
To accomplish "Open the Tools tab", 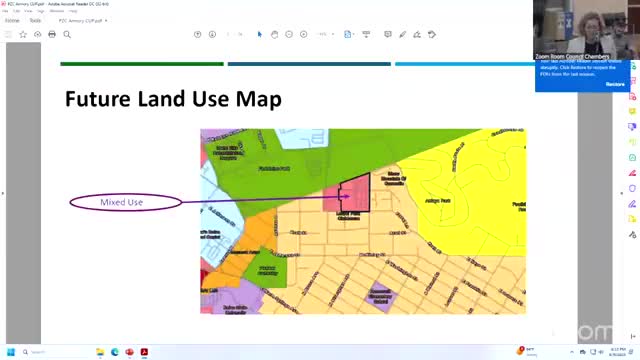I will tap(35, 20).
